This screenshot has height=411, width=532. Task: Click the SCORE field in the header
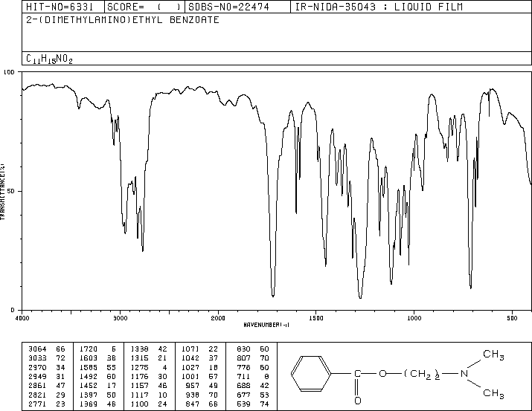tap(144, 7)
